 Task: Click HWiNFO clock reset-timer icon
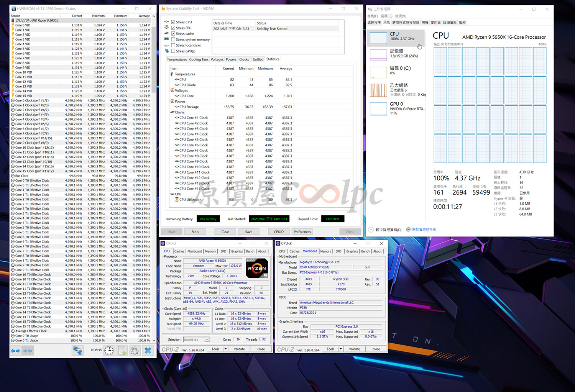click(x=109, y=350)
